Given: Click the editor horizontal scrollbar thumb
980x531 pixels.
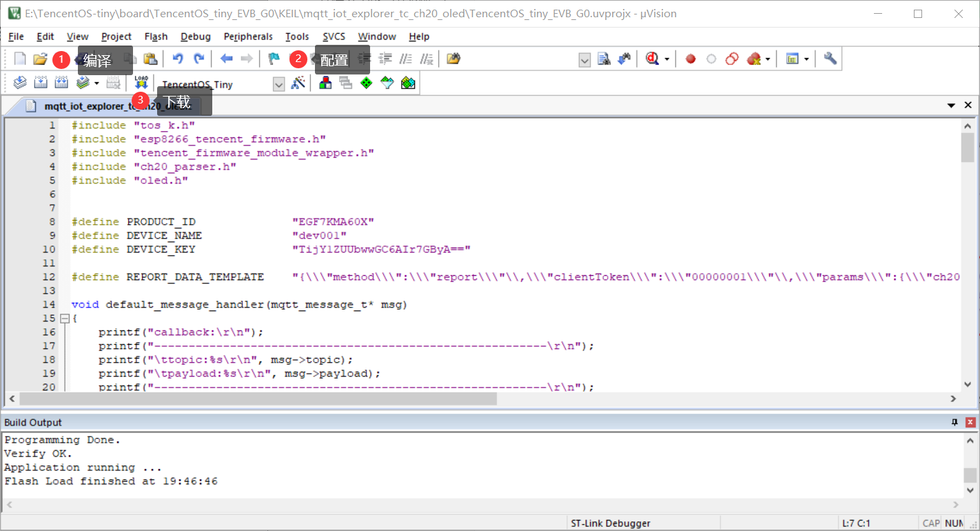Looking at the screenshot, I should tap(258, 399).
